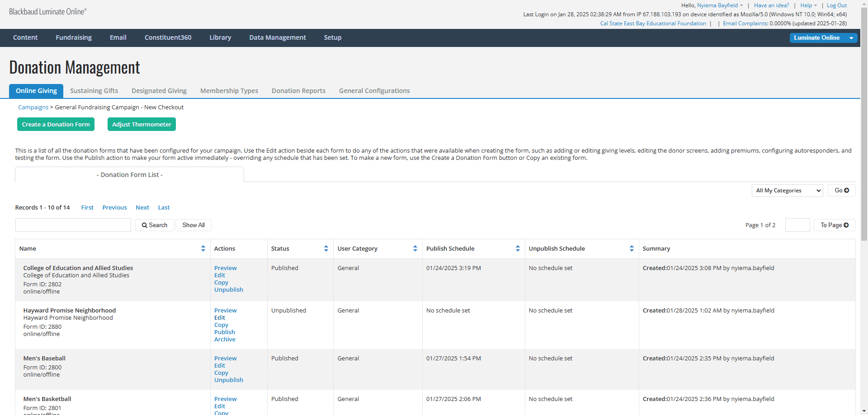Image resolution: width=868 pixels, height=415 pixels.
Task: Sort table by Name column arrows
Action: 203,248
